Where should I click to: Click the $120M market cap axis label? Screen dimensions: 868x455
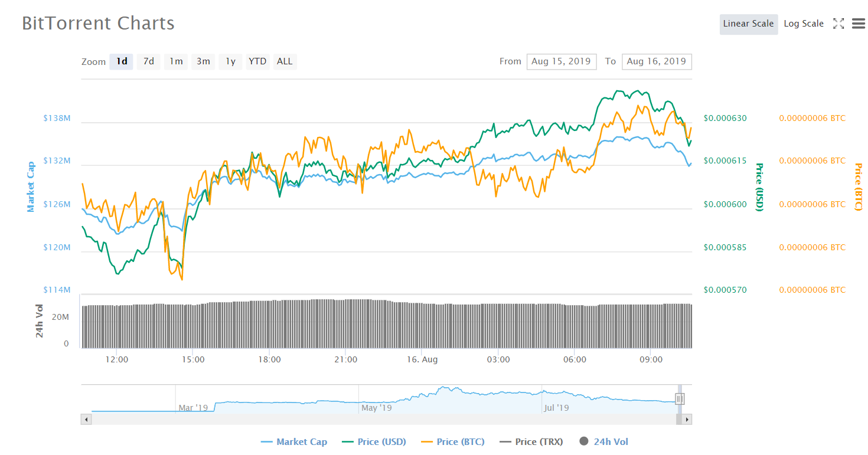point(57,247)
